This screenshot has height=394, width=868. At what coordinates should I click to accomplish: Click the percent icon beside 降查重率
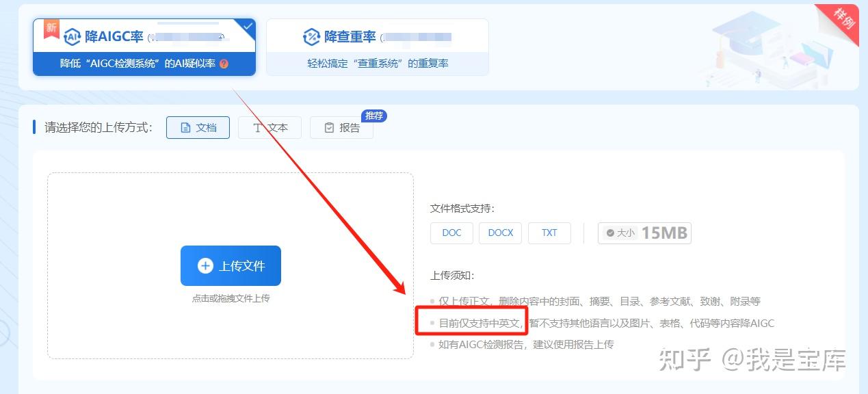tap(312, 37)
